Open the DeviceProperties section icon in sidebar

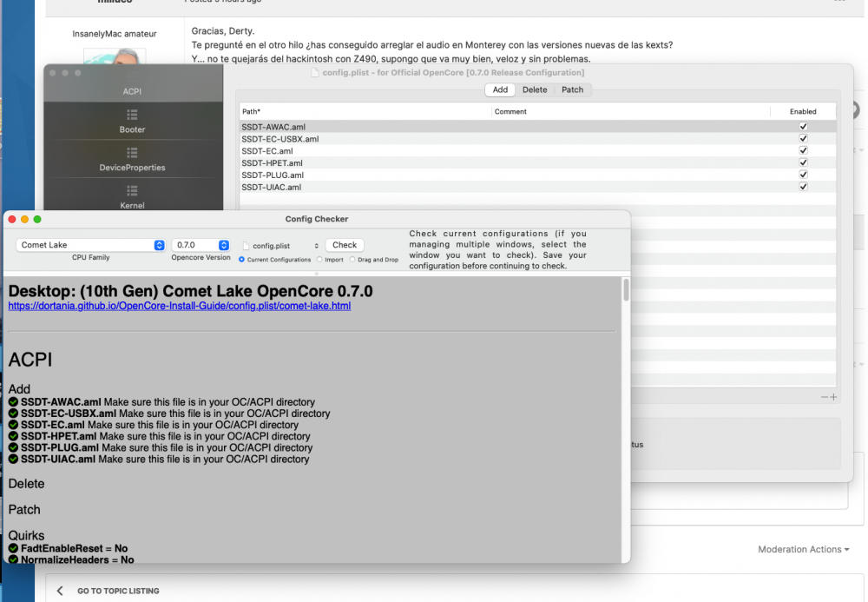tap(132, 153)
